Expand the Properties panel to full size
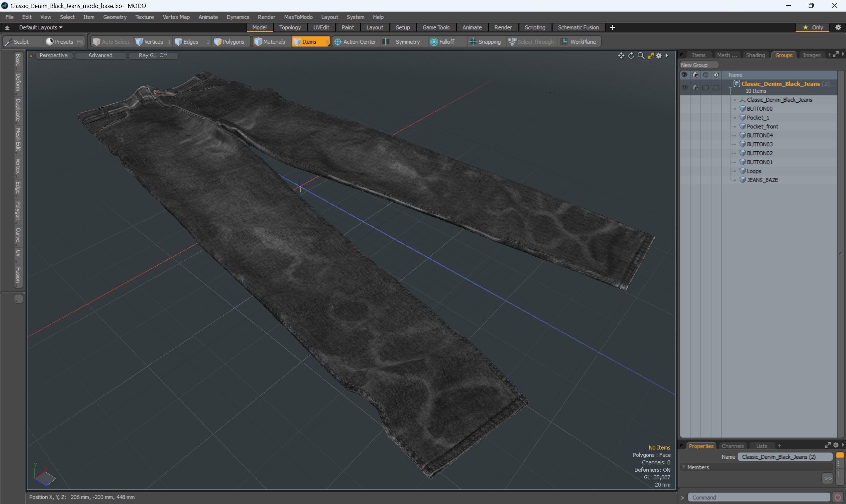The image size is (846, 504). pyautogui.click(x=827, y=445)
